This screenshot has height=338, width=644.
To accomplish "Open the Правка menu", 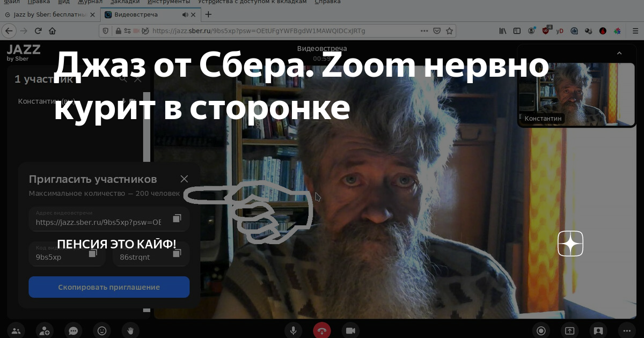I will click(x=38, y=2).
